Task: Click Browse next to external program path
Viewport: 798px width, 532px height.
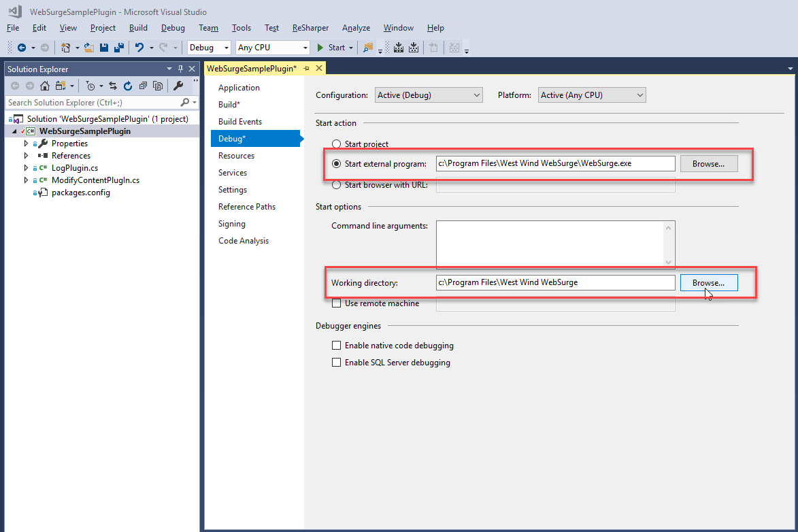Action: [x=708, y=164]
